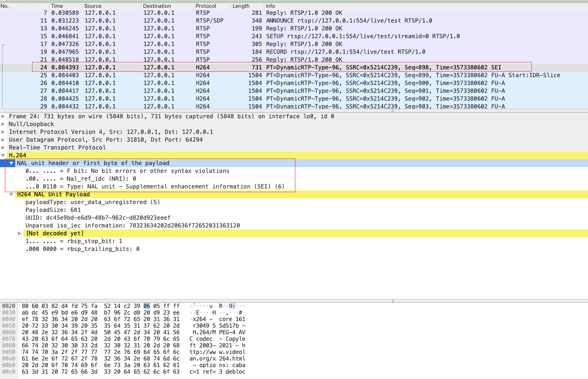
Task: Expand the [Not decoded yet] item
Action: (x=19, y=233)
